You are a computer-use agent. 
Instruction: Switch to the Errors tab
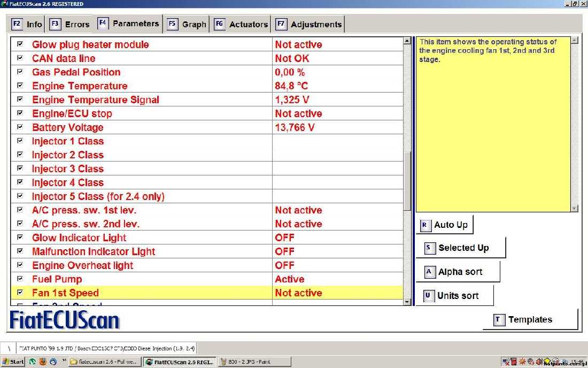point(69,25)
